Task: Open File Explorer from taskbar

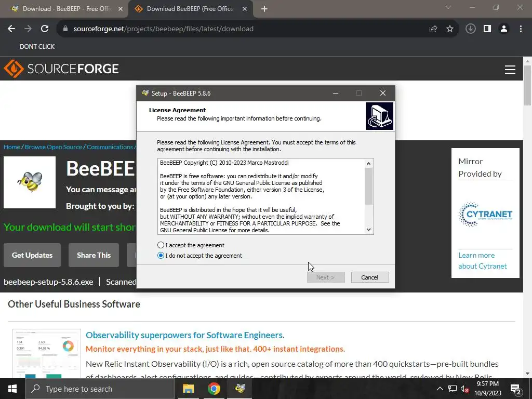Action: [188, 389]
